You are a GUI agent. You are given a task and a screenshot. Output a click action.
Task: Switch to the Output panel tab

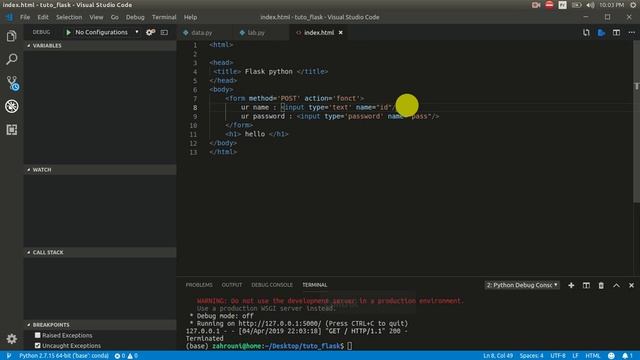(232, 285)
